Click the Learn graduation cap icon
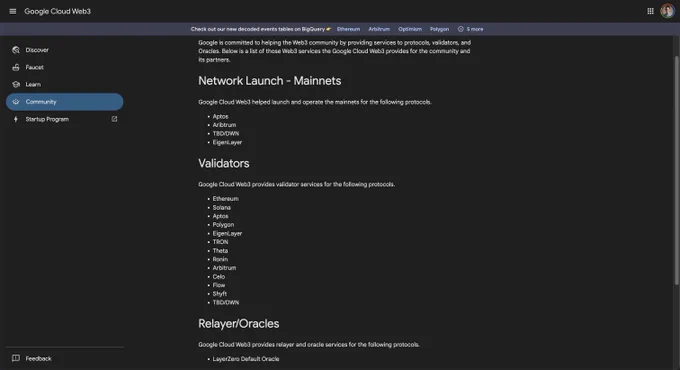 click(16, 85)
